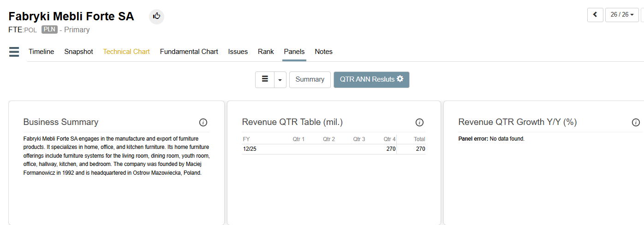Open the Snapshot tab

[78, 52]
